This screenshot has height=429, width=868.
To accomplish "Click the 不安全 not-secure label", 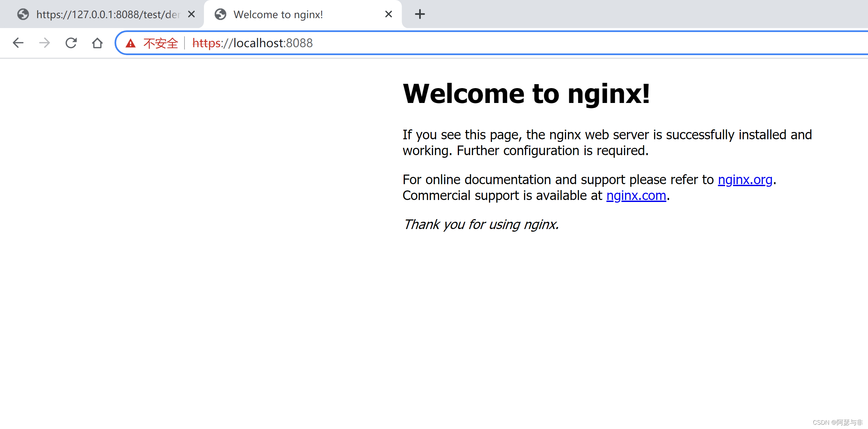I will [x=160, y=43].
